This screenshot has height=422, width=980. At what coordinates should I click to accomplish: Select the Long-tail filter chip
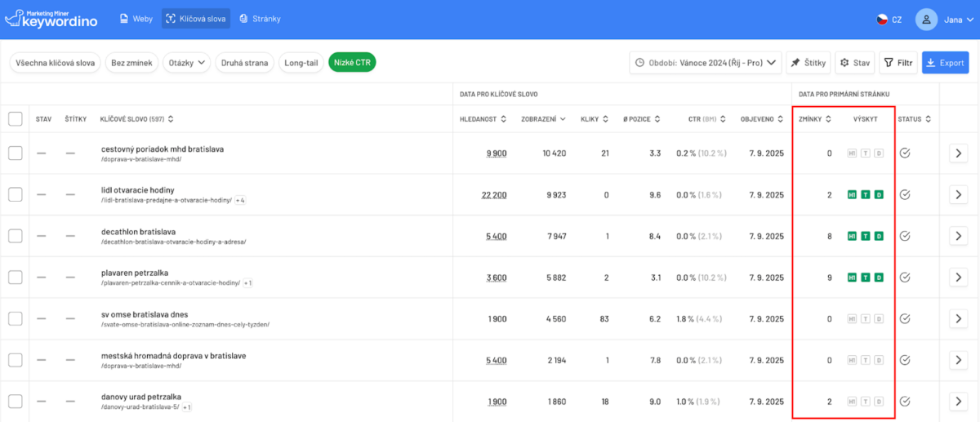click(301, 63)
